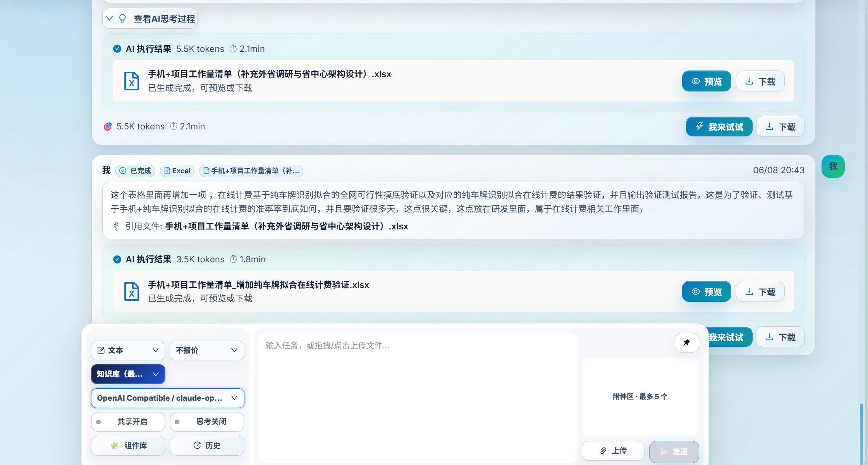Viewport: 868px width, 465px height.
Task: Click clock icon beside 2.1min in result header
Action: (x=233, y=49)
